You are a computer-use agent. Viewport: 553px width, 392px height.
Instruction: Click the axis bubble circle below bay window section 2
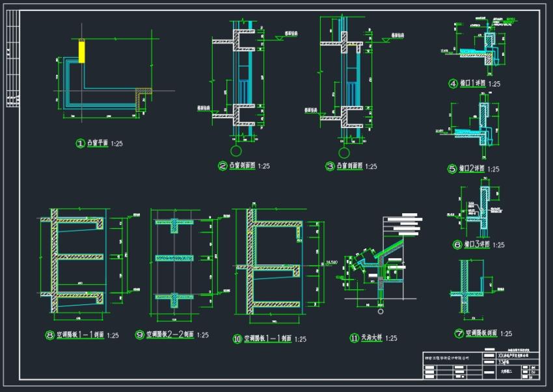click(236, 151)
